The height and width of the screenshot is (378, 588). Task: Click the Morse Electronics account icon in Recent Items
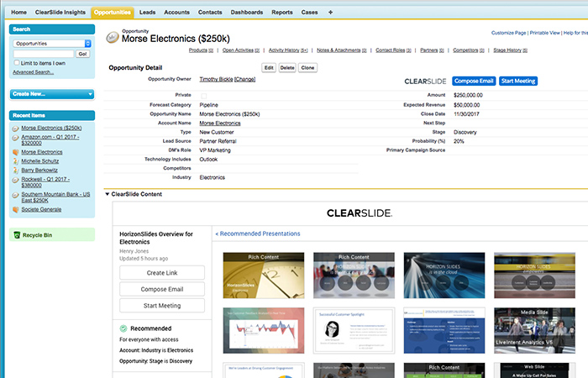(x=15, y=152)
